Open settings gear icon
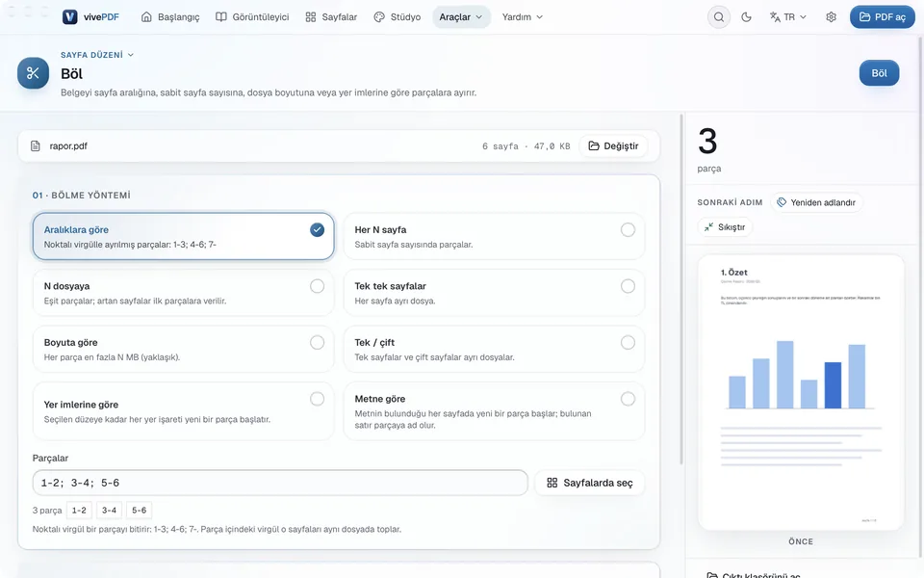Image resolution: width=924 pixels, height=578 pixels. click(x=831, y=17)
